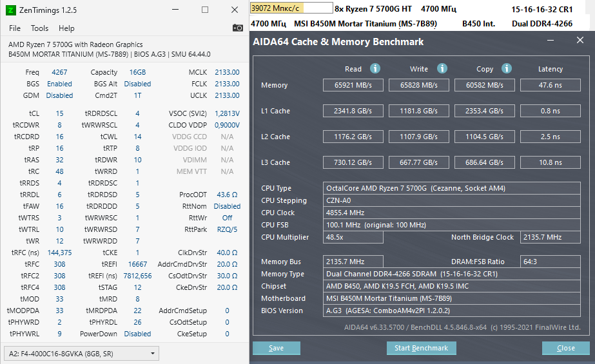The width and height of the screenshot is (595, 364).
Task: Click the tRFC (ns) value 144,375
Action: pos(59,253)
